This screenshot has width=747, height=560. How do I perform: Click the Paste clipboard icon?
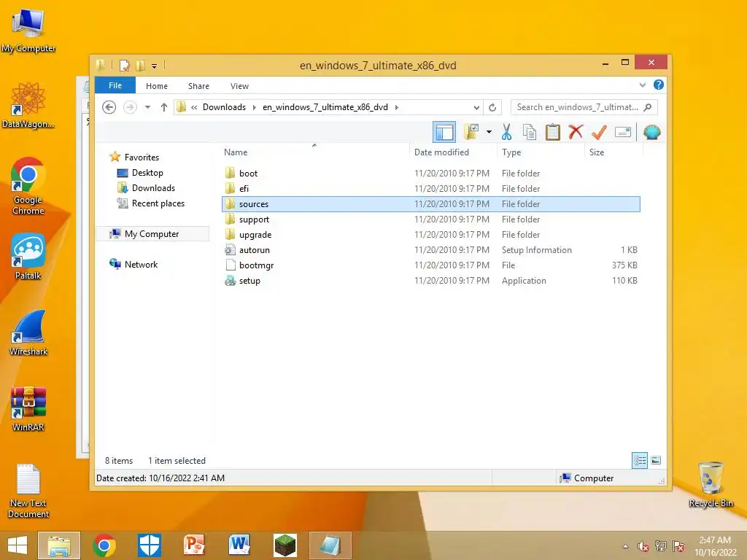[553, 132]
